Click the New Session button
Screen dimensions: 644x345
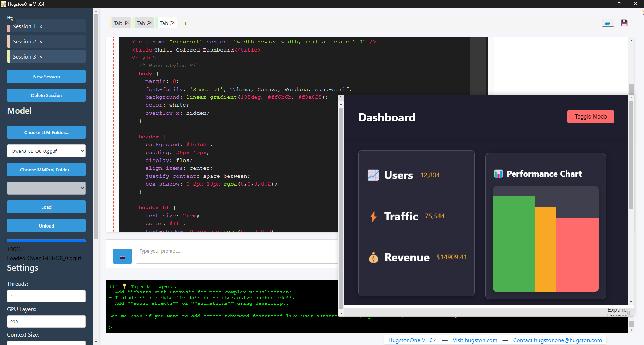(46, 77)
